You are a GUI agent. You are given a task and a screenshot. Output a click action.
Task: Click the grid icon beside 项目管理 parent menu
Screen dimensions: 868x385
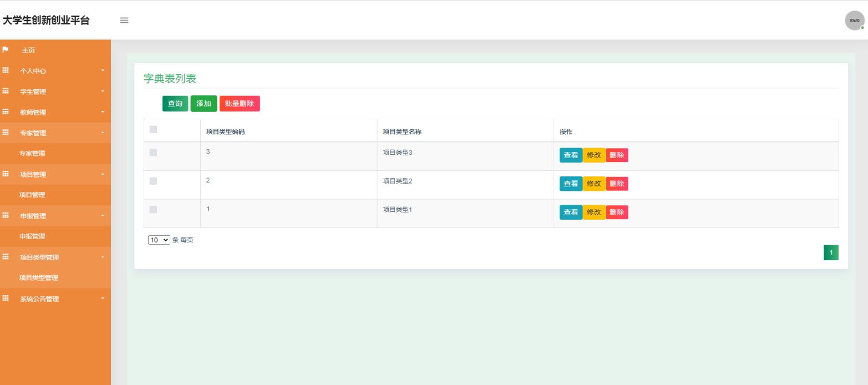(x=6, y=174)
